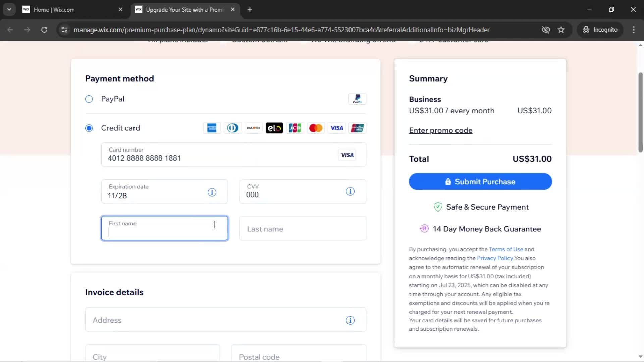The width and height of the screenshot is (644, 362).
Task: Click into the Expiration date field
Action: coord(164,191)
